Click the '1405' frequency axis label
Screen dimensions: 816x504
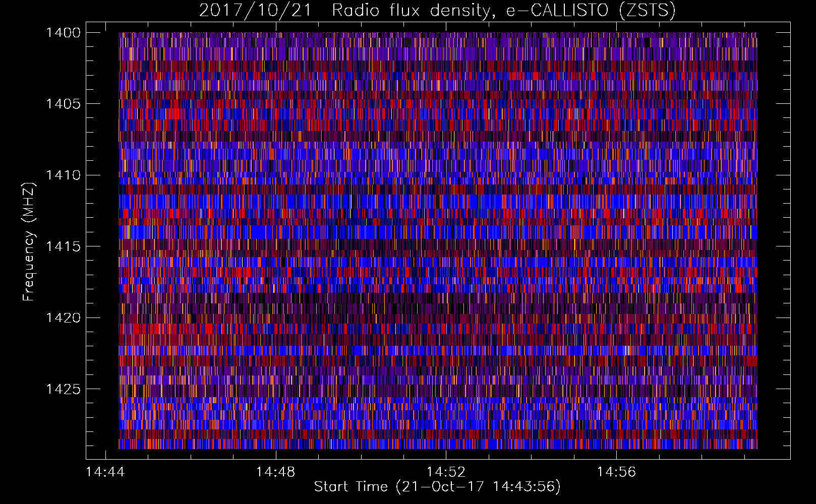pos(63,104)
